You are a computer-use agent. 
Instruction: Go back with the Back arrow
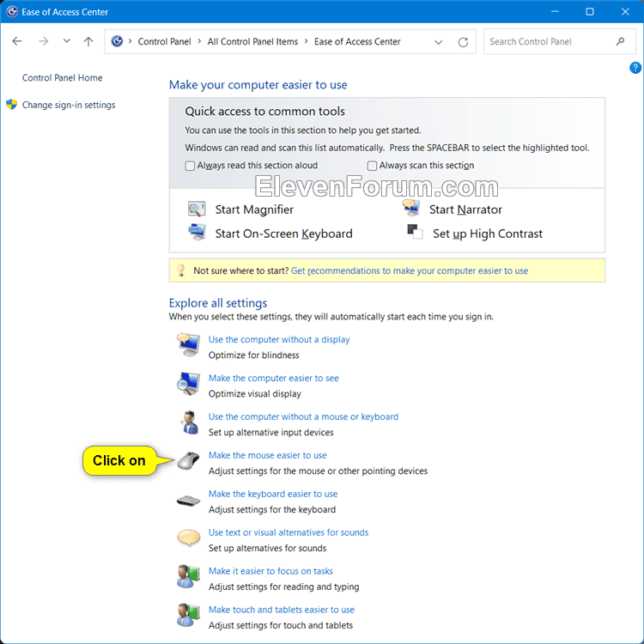coord(17,41)
